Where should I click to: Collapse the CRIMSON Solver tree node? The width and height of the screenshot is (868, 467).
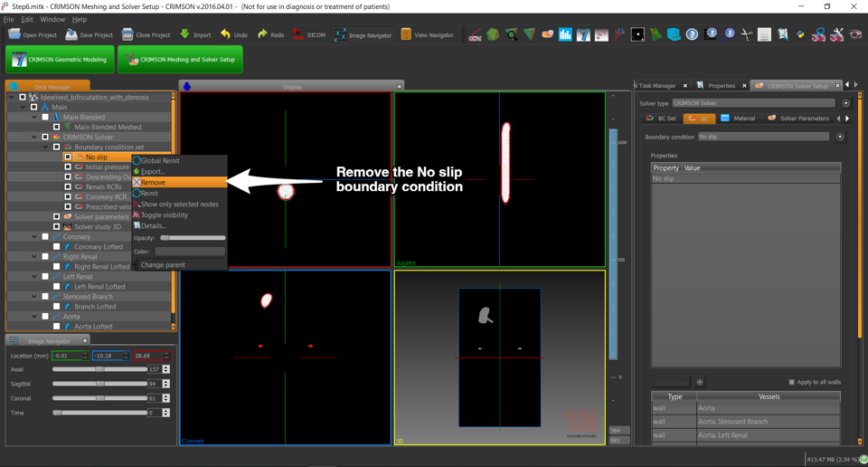click(34, 138)
